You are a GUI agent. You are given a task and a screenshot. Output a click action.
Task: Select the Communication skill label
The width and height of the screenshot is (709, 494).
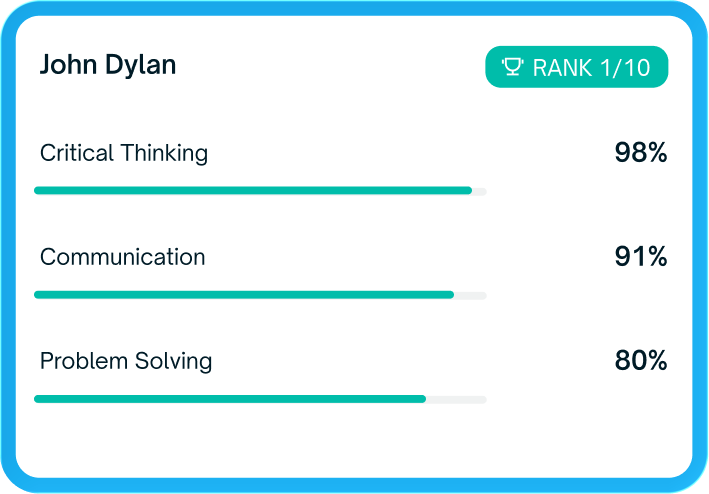coord(122,257)
